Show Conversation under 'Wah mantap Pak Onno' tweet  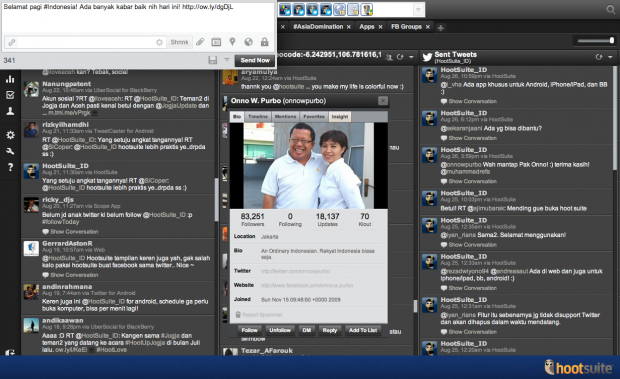click(469, 181)
